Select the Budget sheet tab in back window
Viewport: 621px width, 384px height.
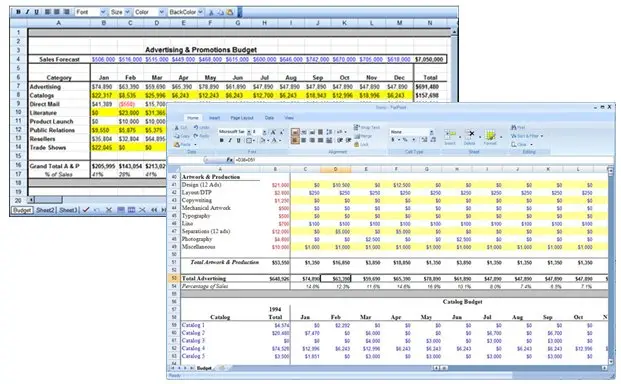click(x=22, y=210)
